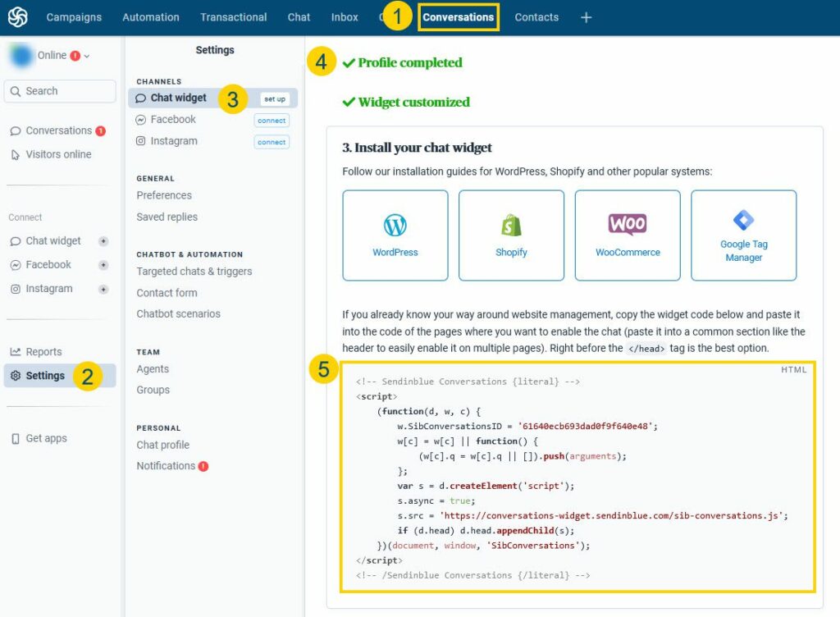Screen dimensions: 840x617
Task: Open the Google Tag Manager guide card
Action: click(x=743, y=235)
